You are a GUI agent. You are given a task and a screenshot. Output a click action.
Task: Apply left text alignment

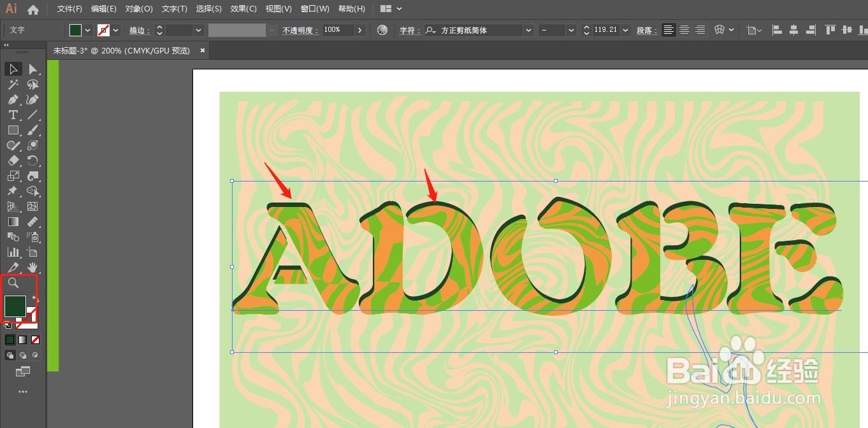[668, 30]
